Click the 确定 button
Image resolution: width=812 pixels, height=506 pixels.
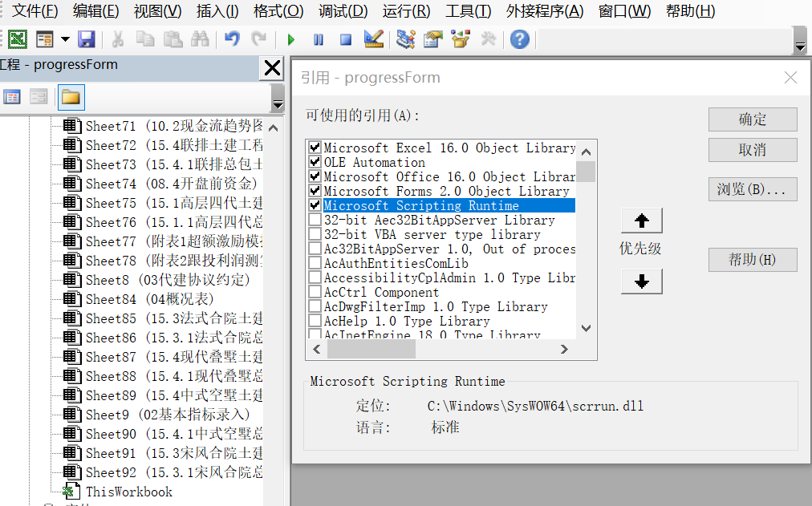753,119
